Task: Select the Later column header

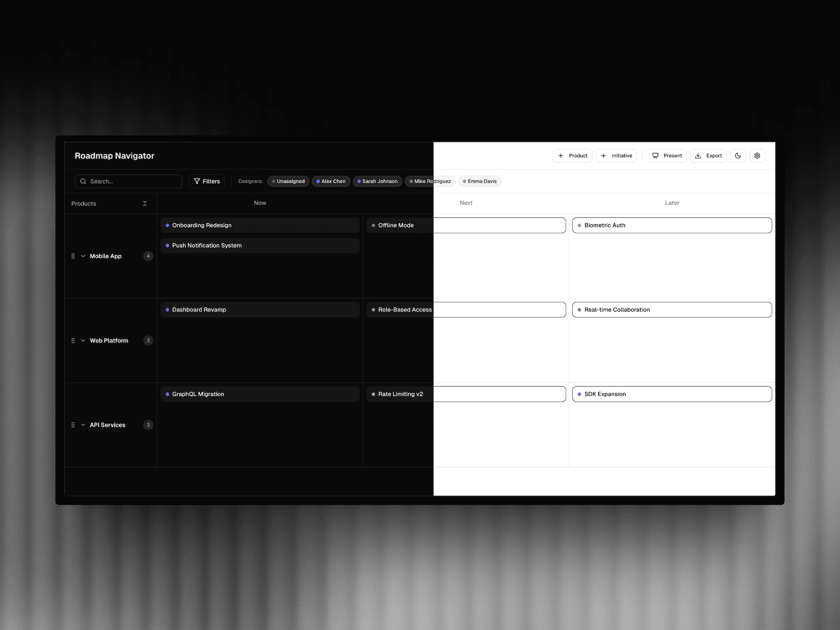Action: point(672,203)
